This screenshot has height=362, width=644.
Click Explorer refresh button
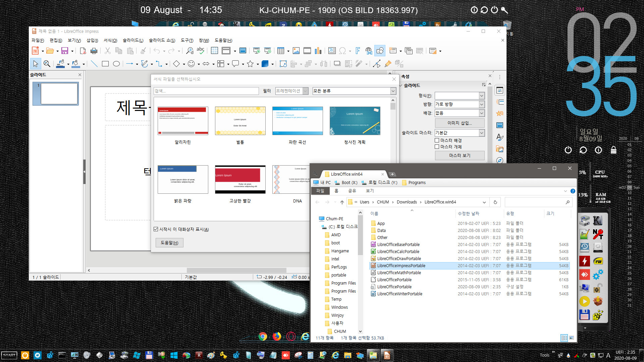(495, 202)
